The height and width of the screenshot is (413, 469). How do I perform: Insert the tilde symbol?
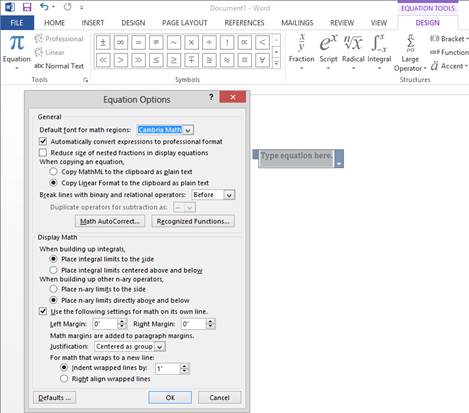[x=174, y=42]
